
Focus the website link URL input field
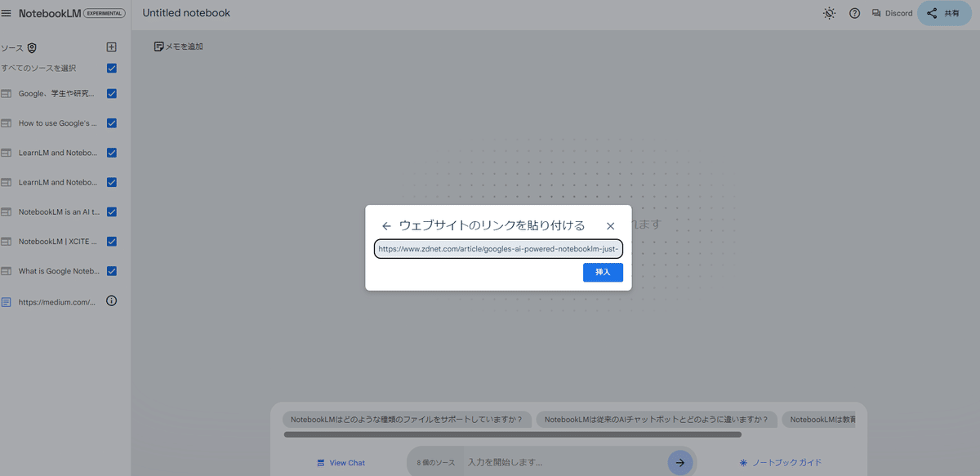[x=498, y=248]
